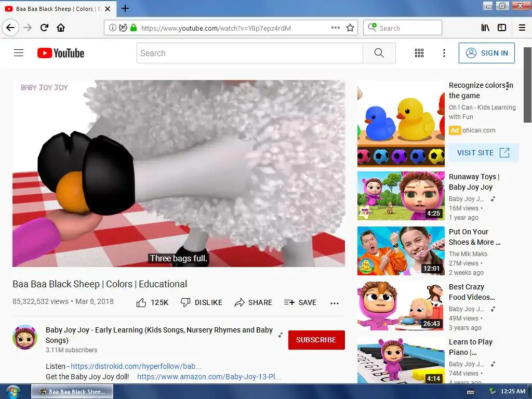Click the browser forward arrow
Screen dimensions: 532x399
point(28,28)
